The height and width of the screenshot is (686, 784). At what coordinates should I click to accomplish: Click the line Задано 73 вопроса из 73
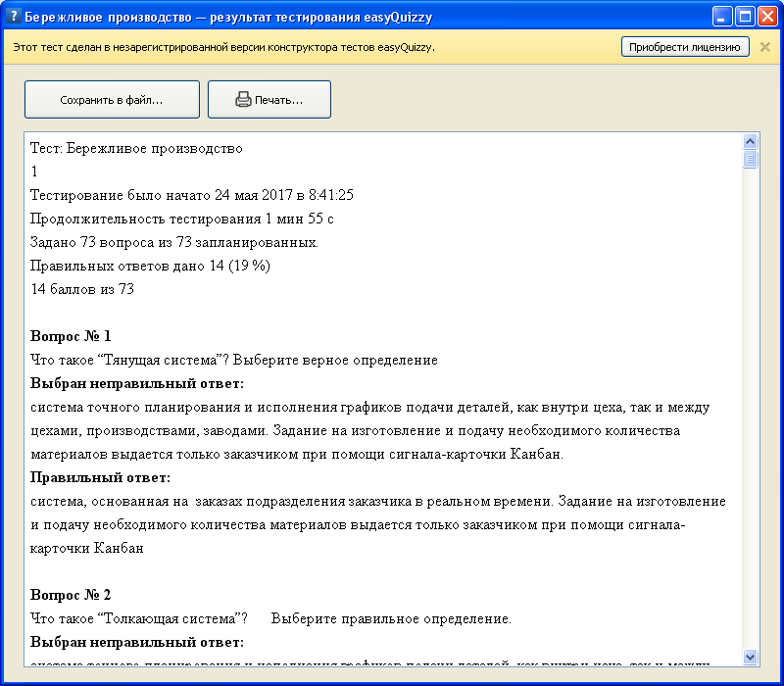(174, 242)
